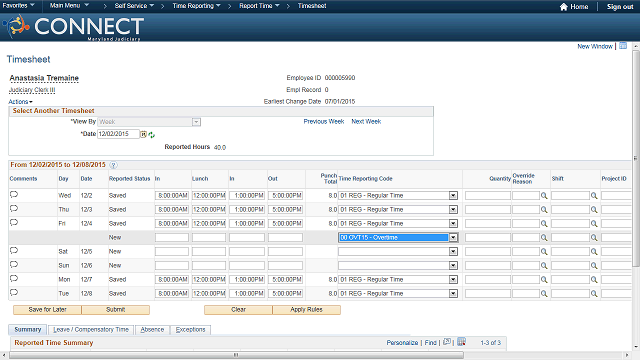Open comment bubble for Fri 12/4 row
640x360 pixels.
[x=14, y=222]
